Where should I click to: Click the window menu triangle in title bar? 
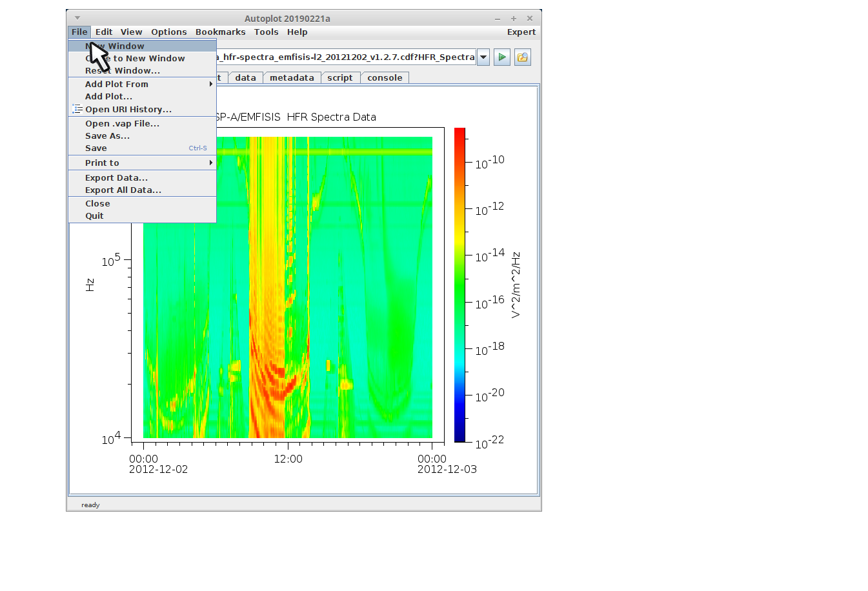point(77,18)
